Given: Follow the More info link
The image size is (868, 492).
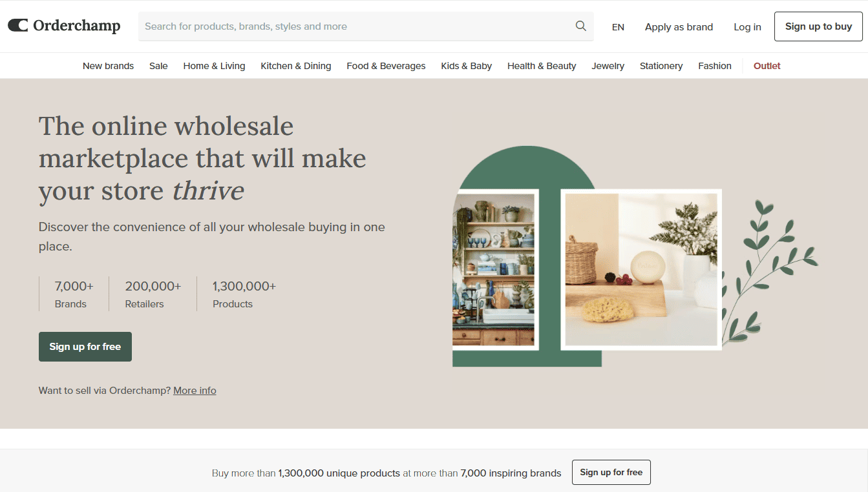Looking at the screenshot, I should tap(195, 391).
